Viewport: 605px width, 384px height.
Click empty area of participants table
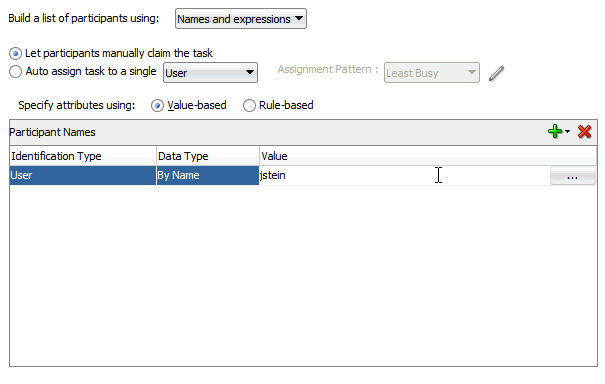pyautogui.click(x=303, y=276)
